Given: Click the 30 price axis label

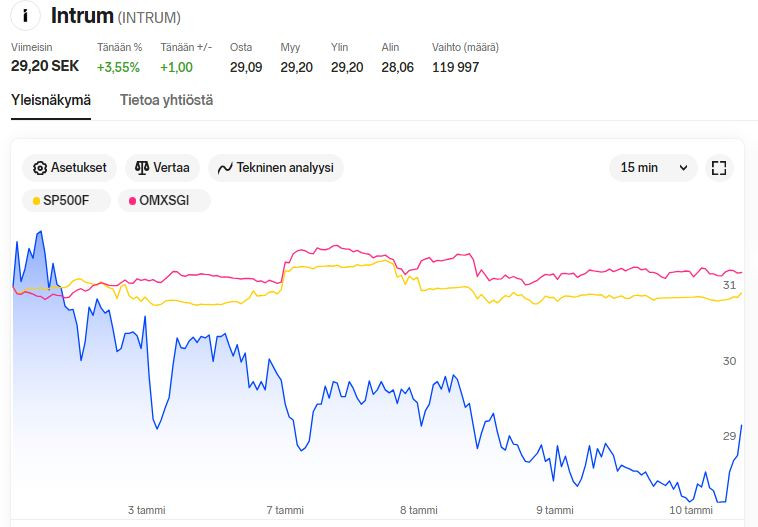Looking at the screenshot, I should 729,361.
